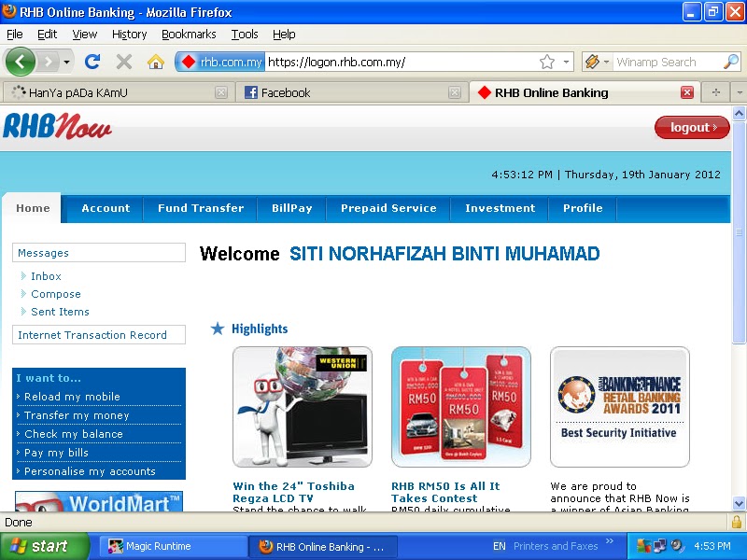
Task: Open the Western Union Toshiba TV thumbnail
Action: coord(302,407)
